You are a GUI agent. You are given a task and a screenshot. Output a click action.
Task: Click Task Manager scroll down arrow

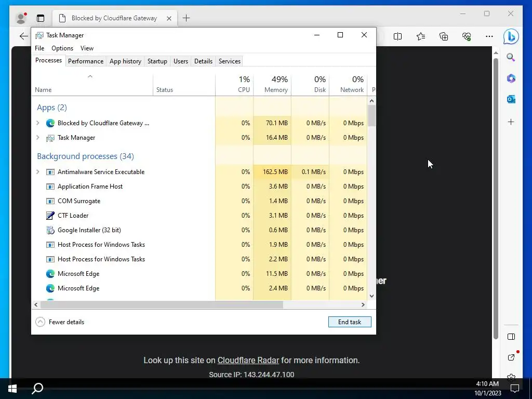pyautogui.click(x=372, y=296)
